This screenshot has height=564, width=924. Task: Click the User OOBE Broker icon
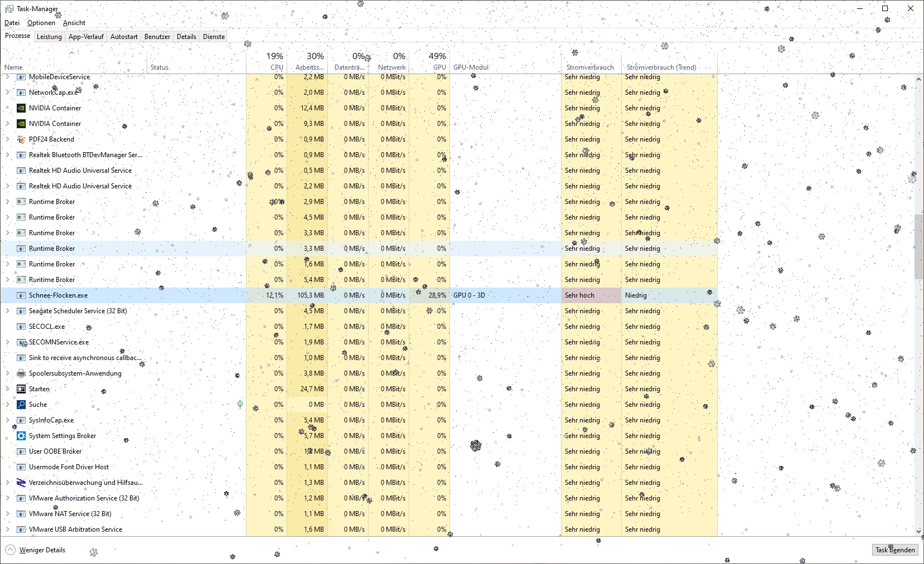[21, 451]
